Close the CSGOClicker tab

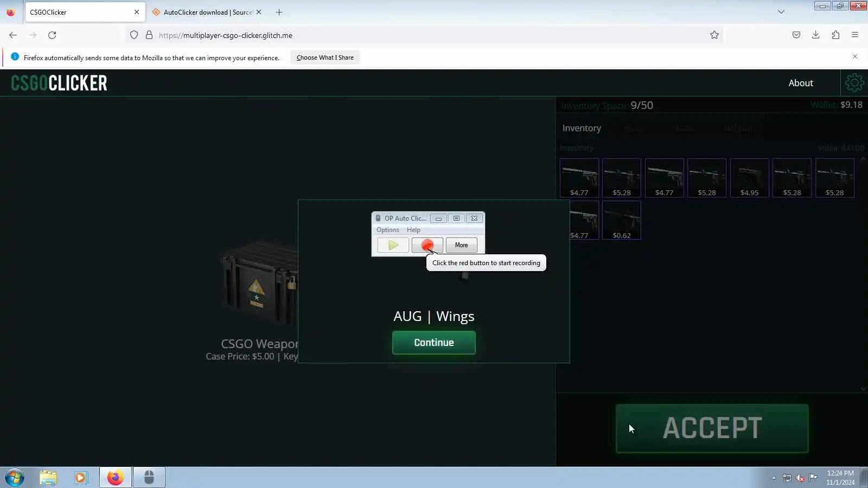pyautogui.click(x=137, y=12)
